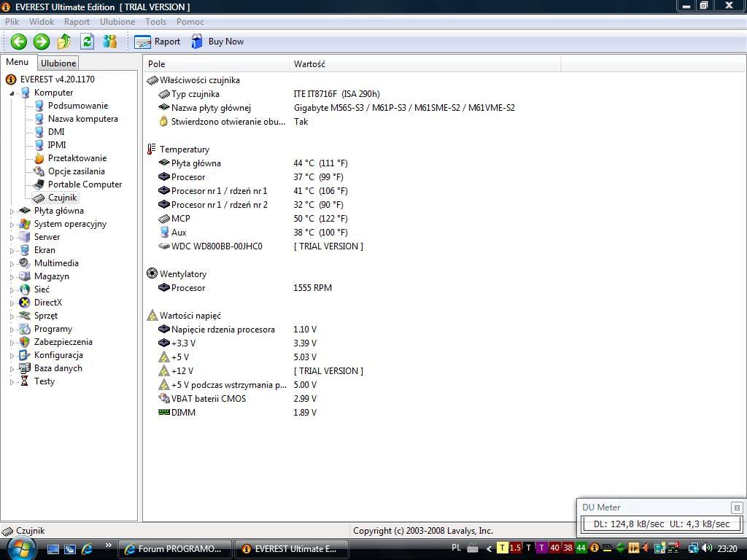Click the Pole column header
747x560 pixels.
click(216, 64)
